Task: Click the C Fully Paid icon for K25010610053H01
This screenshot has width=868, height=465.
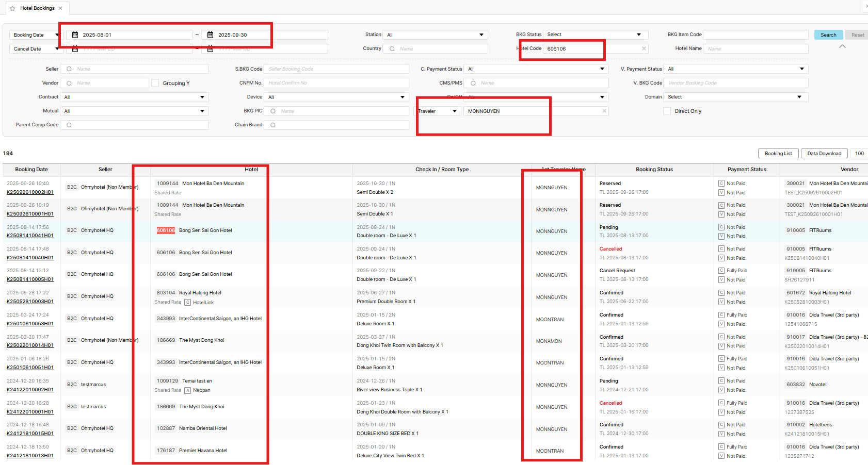Action: (721, 315)
